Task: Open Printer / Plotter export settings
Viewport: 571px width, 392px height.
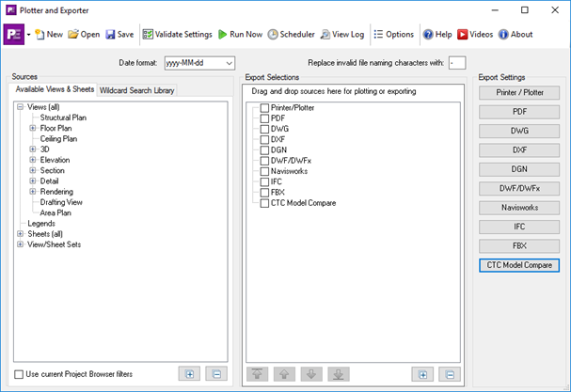Action: pyautogui.click(x=519, y=92)
